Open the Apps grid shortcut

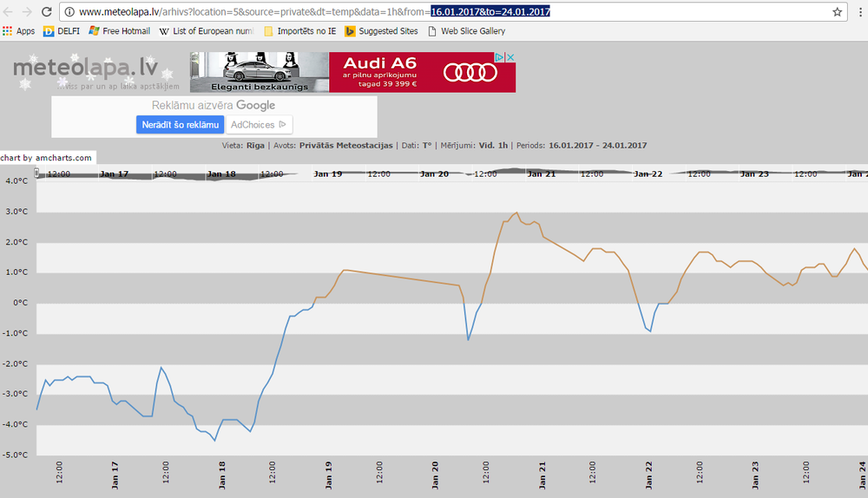pyautogui.click(x=19, y=31)
